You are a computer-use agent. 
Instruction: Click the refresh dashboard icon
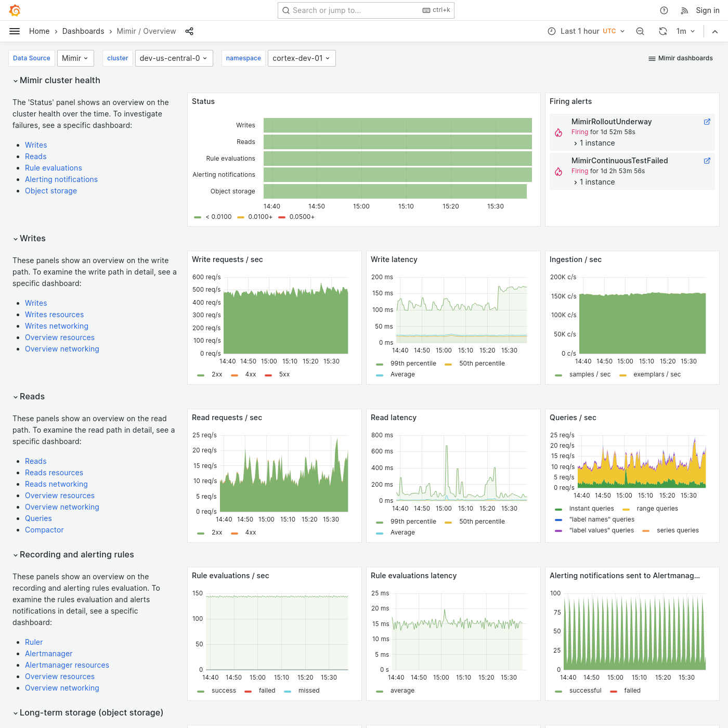click(x=662, y=31)
